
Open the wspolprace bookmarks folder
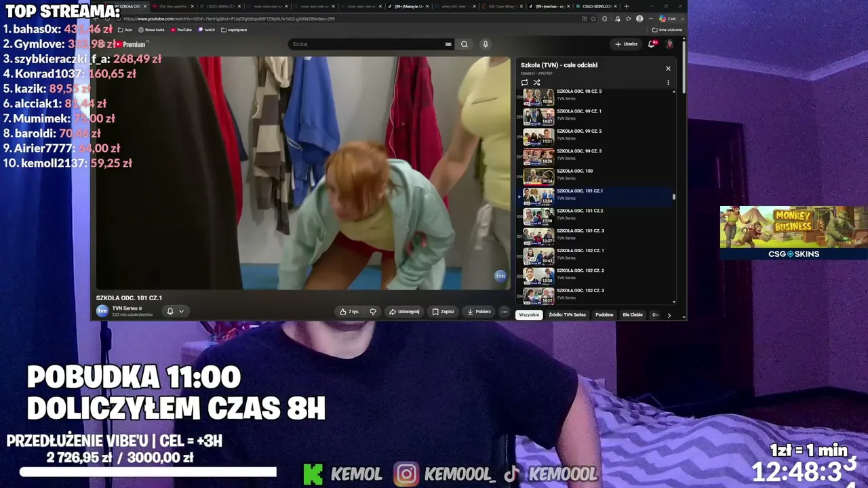233,30
